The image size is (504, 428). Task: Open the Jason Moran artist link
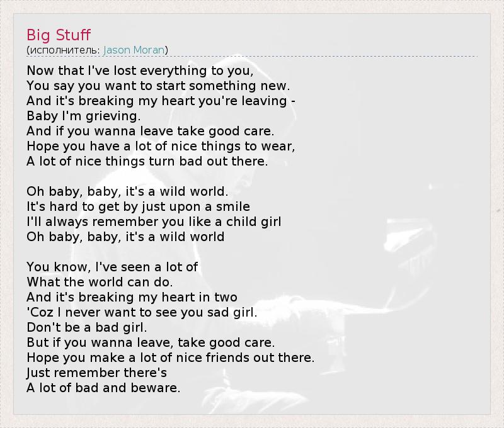(x=134, y=50)
